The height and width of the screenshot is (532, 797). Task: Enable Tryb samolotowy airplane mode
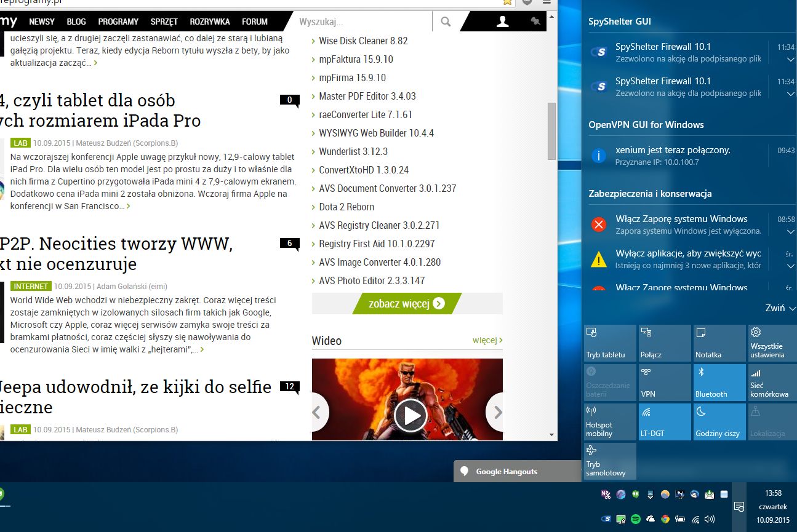point(610,461)
